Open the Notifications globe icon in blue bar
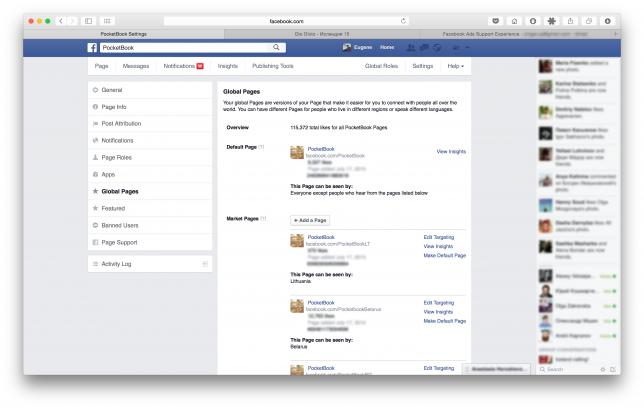This screenshot has width=644, height=408. [x=437, y=48]
